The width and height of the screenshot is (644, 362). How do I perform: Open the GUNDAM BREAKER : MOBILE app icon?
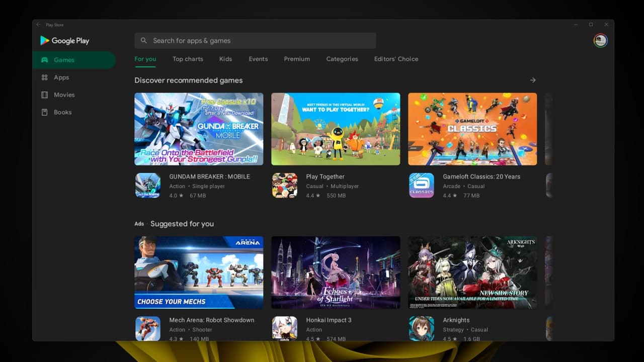(x=147, y=185)
